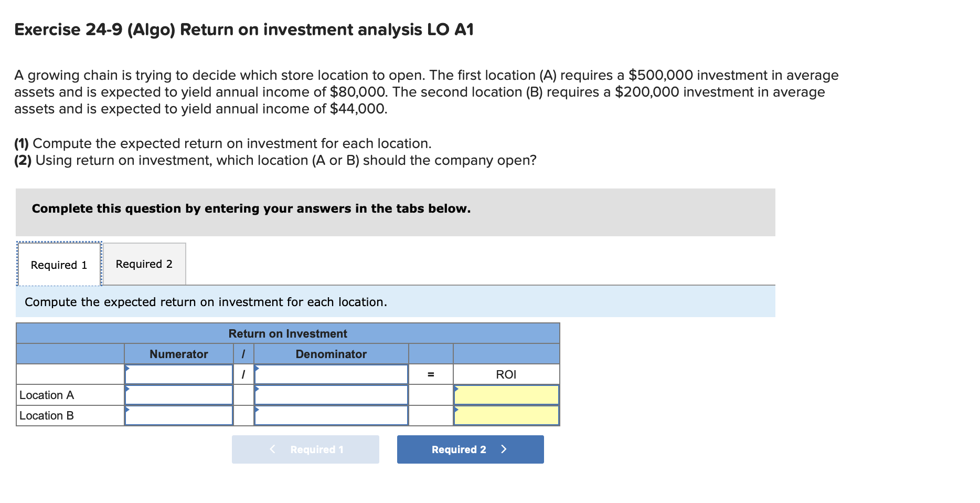
Task: Click the Location A row label
Action: (46, 395)
